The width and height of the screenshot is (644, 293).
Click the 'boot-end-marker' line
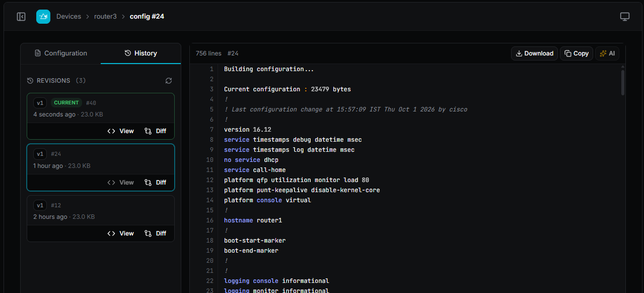[251, 251]
